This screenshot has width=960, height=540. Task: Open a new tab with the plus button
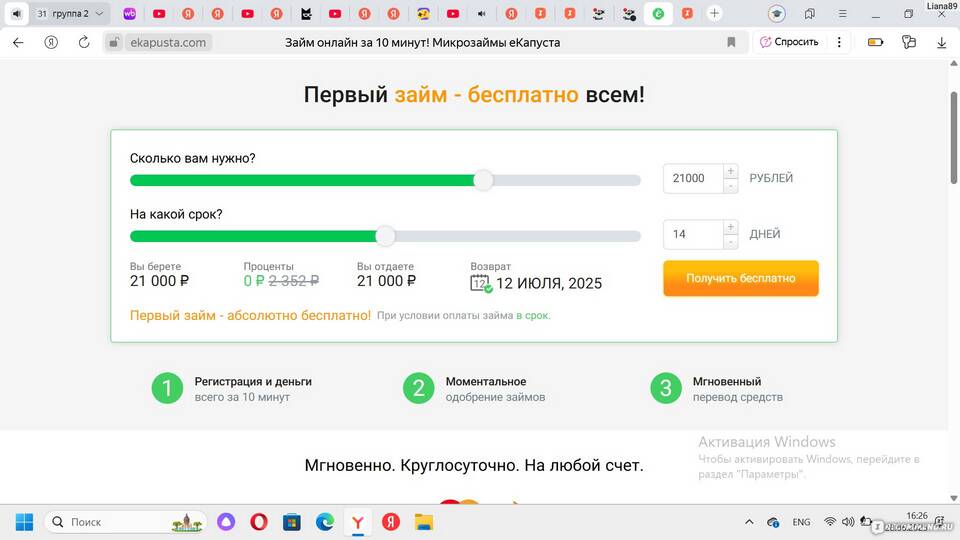(714, 13)
